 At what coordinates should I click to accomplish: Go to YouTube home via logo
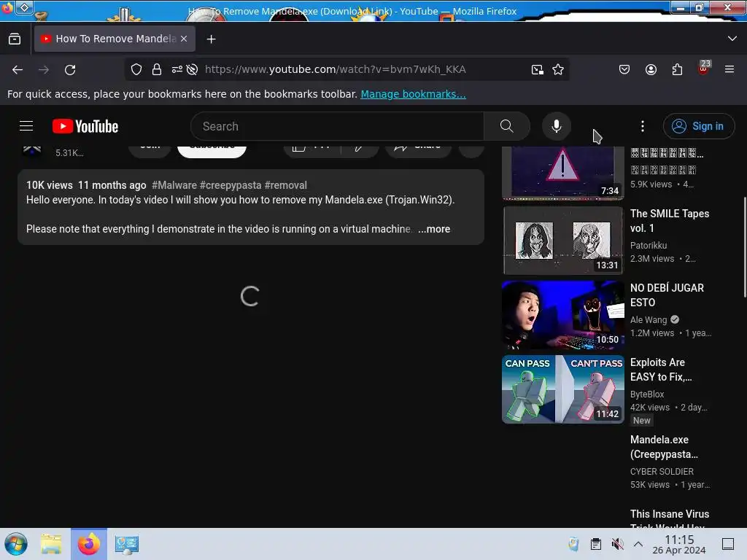[85, 126]
